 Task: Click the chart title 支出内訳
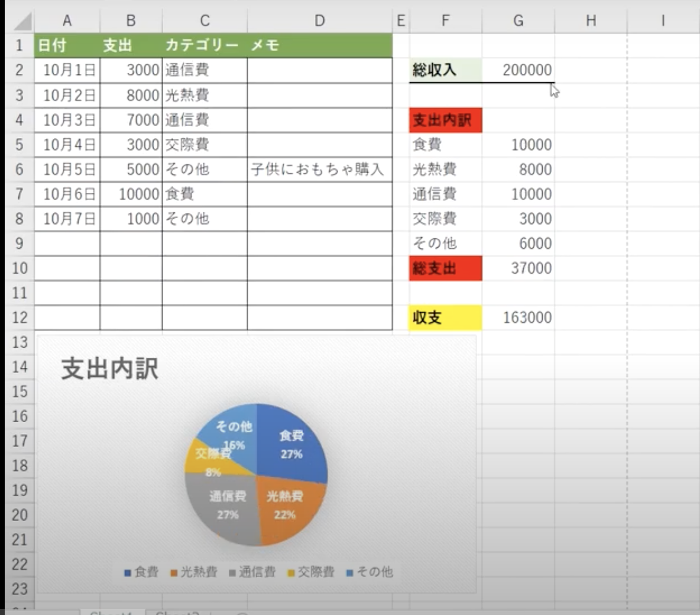coord(110,369)
